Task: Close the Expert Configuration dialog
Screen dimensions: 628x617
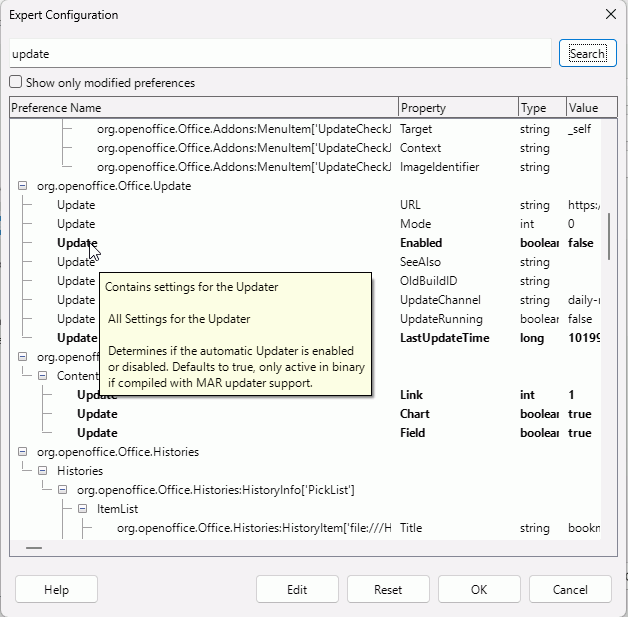Action: click(610, 15)
